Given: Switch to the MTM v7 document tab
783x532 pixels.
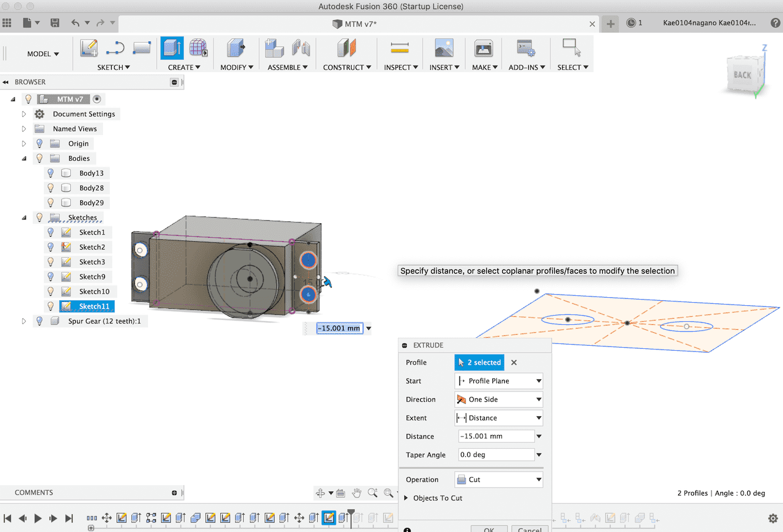Looking at the screenshot, I should click(355, 23).
